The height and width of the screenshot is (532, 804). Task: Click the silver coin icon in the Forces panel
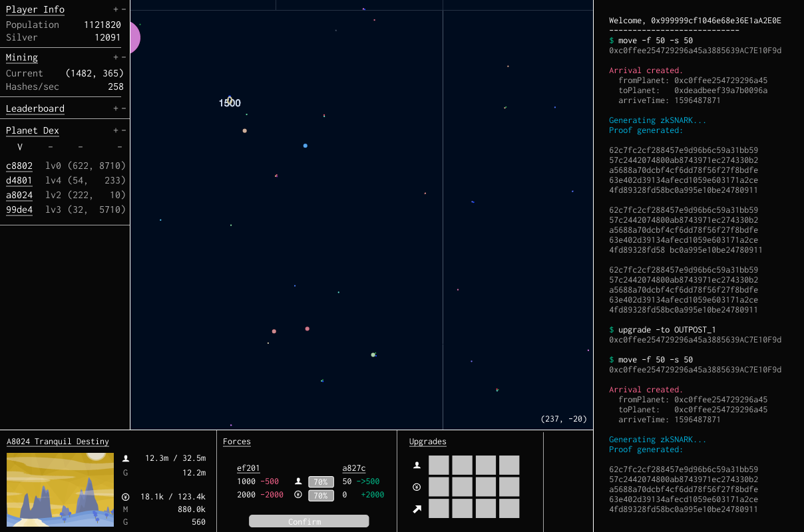[298, 495]
